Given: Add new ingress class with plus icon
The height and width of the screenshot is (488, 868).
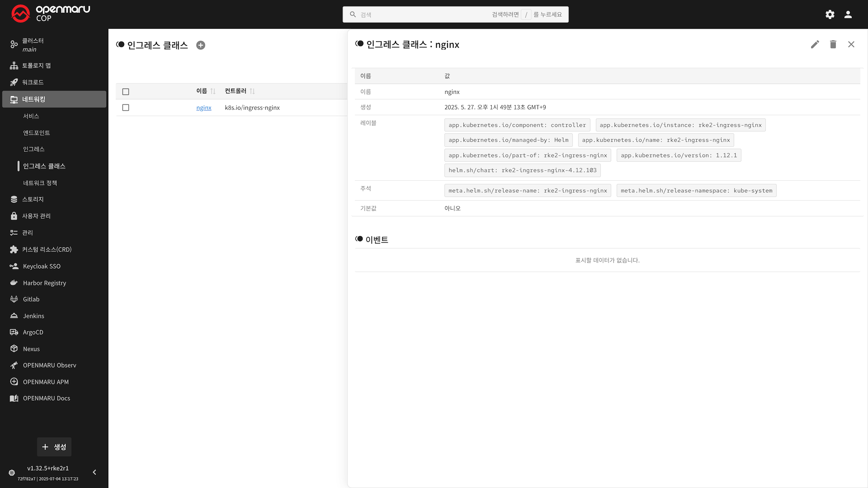Looking at the screenshot, I should point(201,45).
